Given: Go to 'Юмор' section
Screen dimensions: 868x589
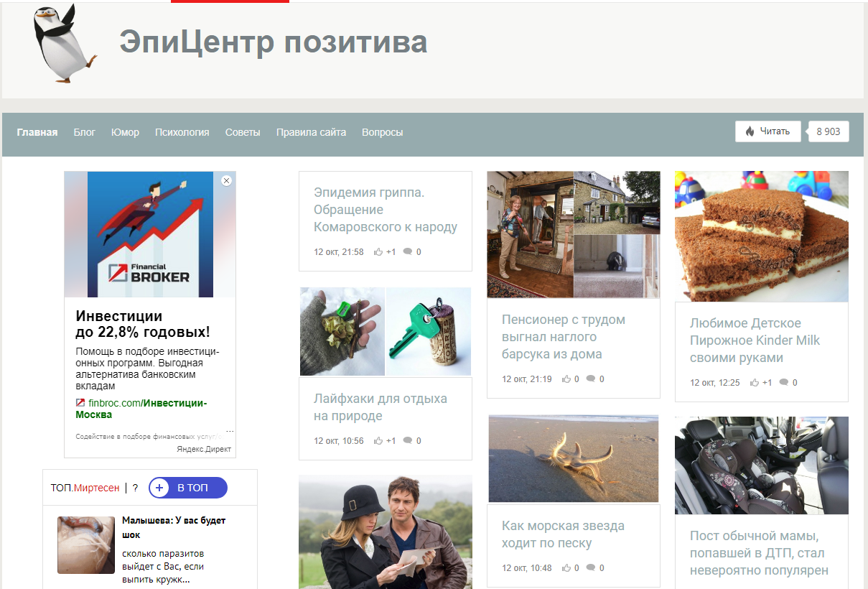Looking at the screenshot, I should tap(125, 132).
